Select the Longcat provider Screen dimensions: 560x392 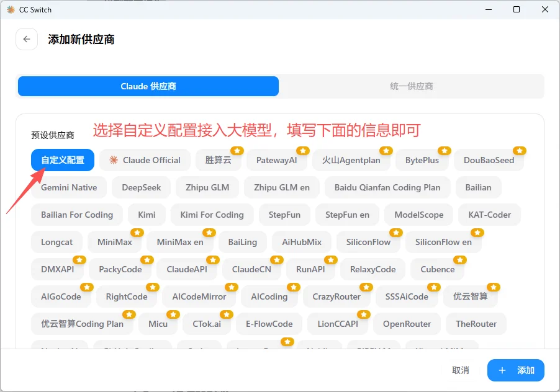tap(56, 242)
